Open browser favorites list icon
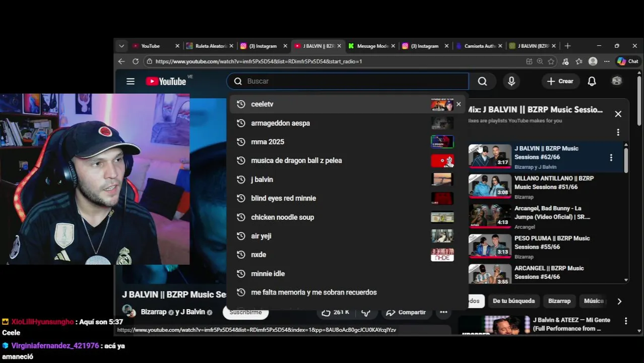 pos(579,61)
